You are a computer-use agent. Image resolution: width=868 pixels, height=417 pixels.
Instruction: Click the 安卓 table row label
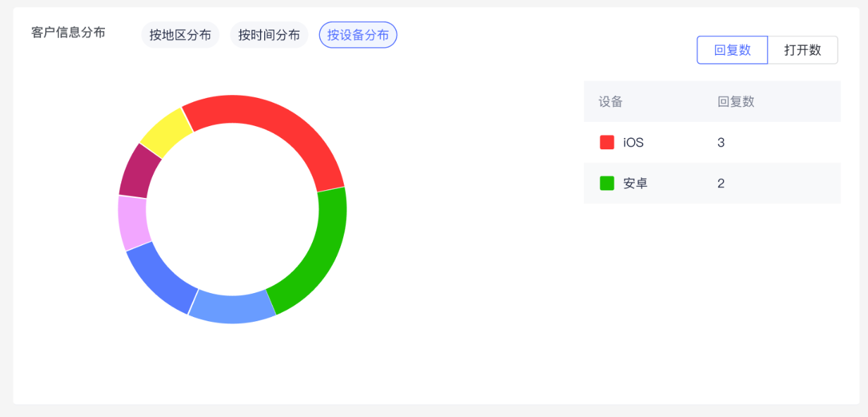pyautogui.click(x=635, y=183)
